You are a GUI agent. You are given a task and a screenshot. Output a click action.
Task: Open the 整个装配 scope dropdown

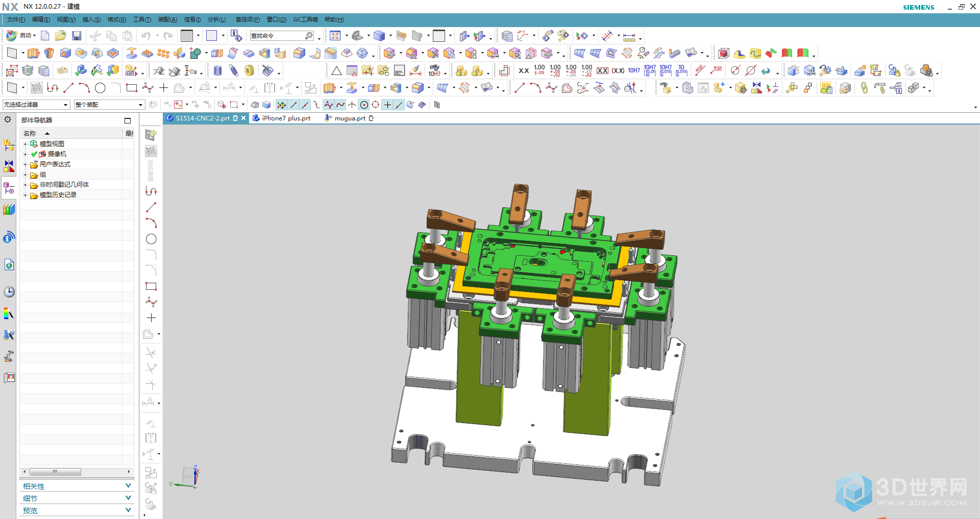pyautogui.click(x=109, y=105)
